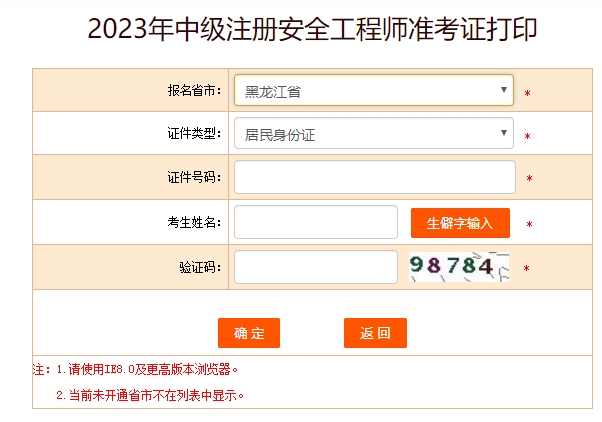Submit the form with 确定 button

pyautogui.click(x=249, y=333)
